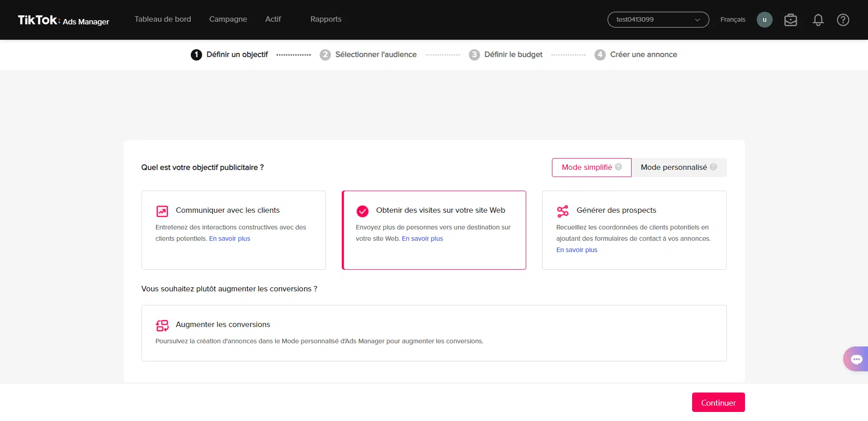
Task: Select the Augmenter les conversions card
Action: 434,333
